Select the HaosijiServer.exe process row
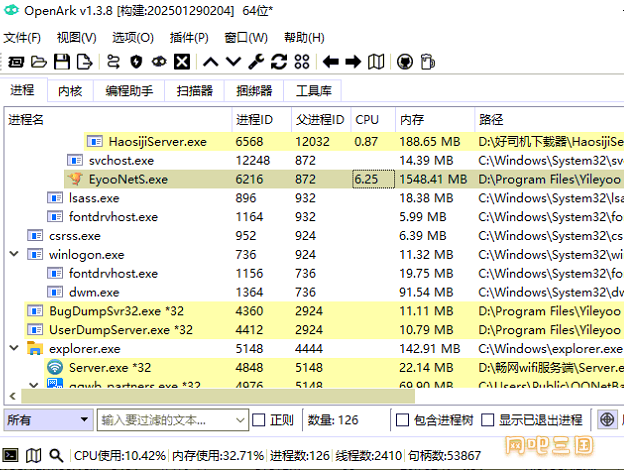624x470 pixels. click(354, 141)
